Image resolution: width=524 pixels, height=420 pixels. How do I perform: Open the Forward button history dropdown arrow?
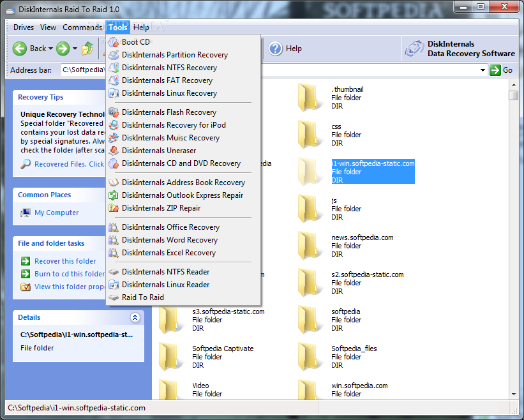pos(75,49)
